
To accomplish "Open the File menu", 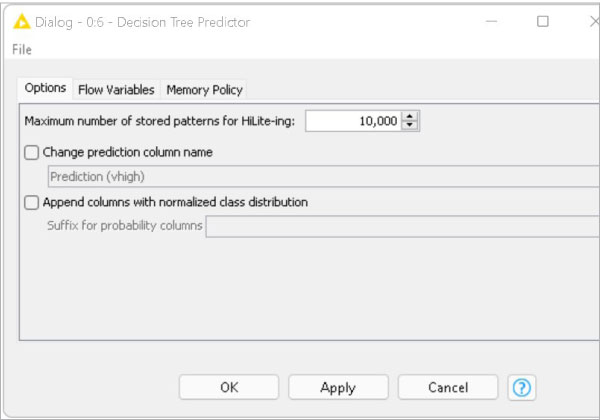I will pyautogui.click(x=22, y=50).
